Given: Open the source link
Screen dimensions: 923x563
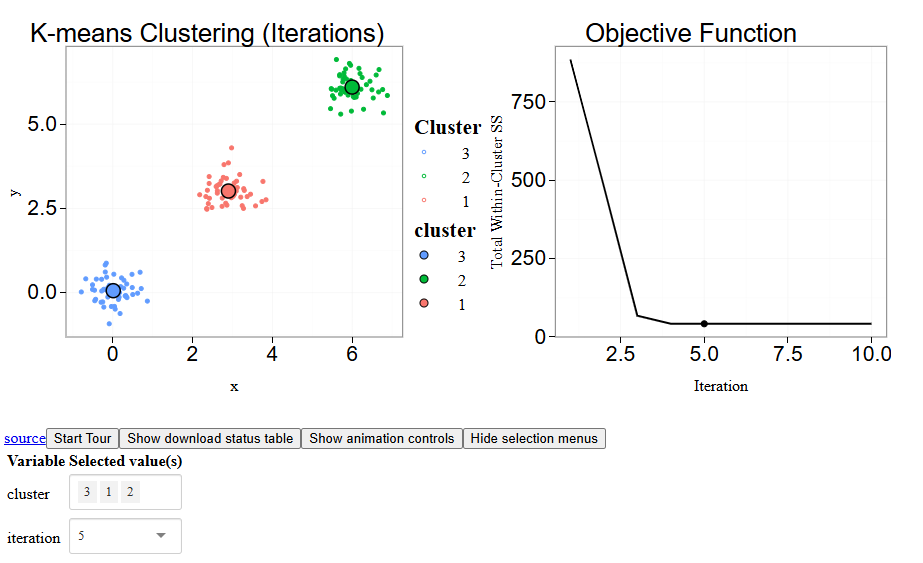Looking at the screenshot, I should point(25,438).
